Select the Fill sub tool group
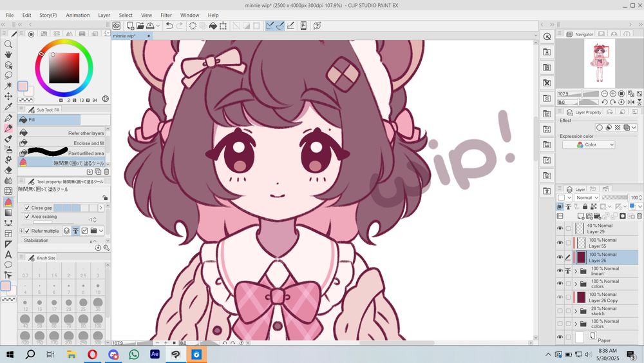This screenshot has width=644, height=363. [x=50, y=120]
